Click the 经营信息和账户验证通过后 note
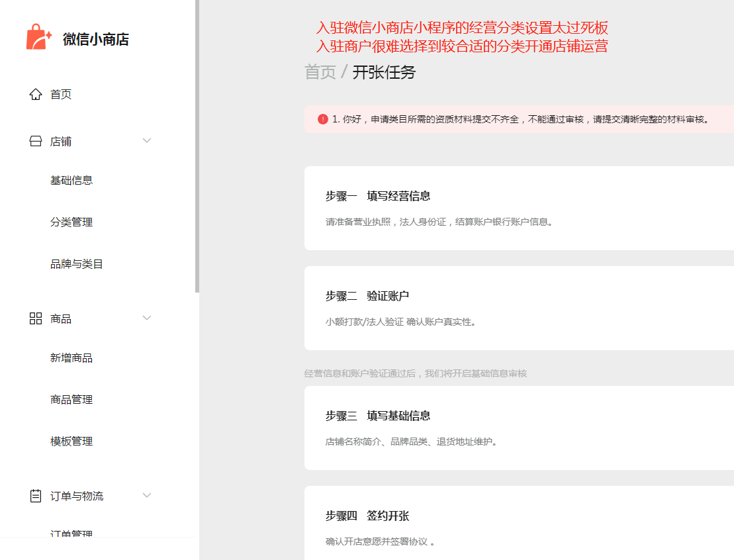Viewport: 734px width, 560px height. 416,373
